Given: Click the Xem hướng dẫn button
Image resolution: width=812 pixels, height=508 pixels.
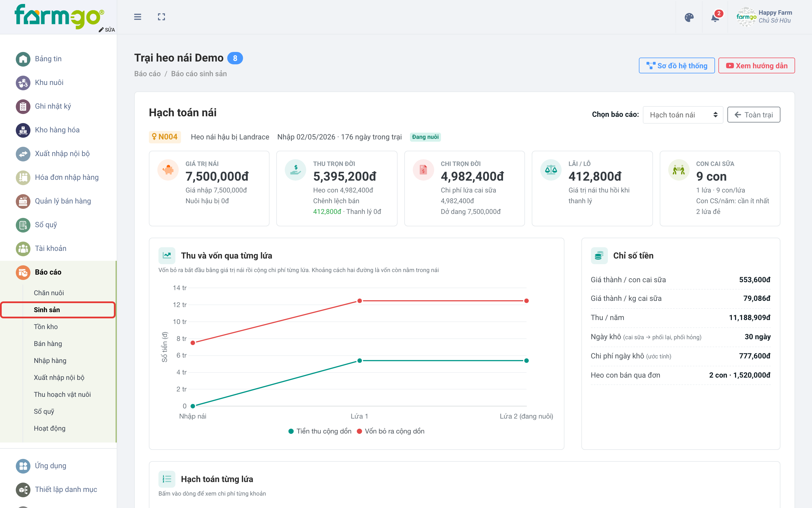Looking at the screenshot, I should [756, 65].
